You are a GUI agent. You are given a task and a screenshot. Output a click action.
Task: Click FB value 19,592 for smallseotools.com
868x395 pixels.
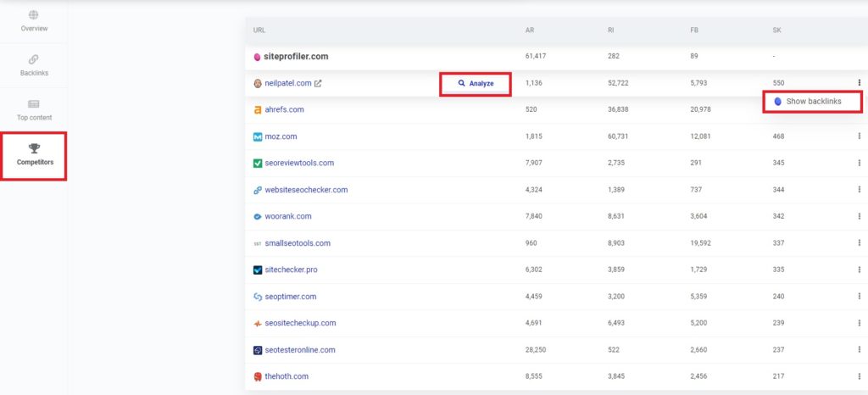(x=700, y=243)
